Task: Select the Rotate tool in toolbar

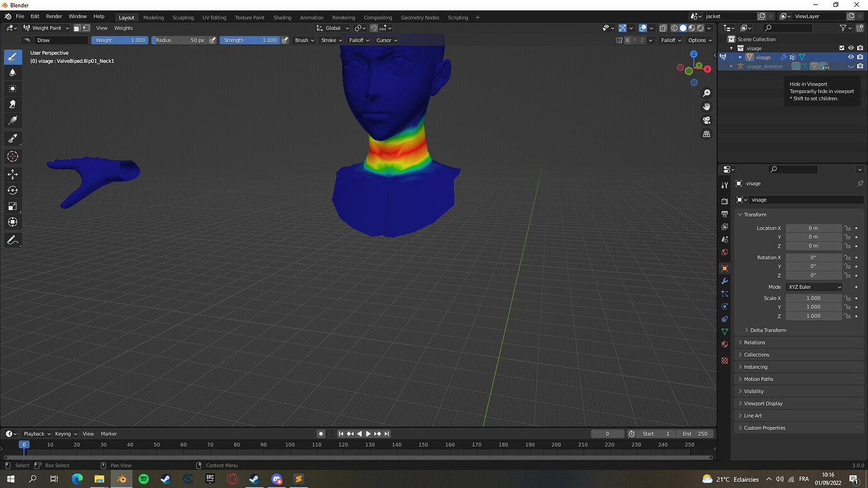Action: (13, 190)
